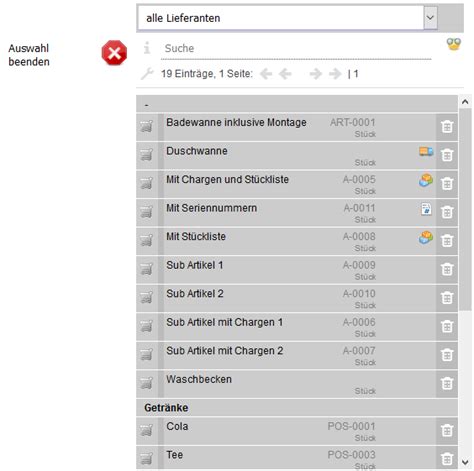The image size is (474, 471).
Task: Click the Auswahl beenden label
Action: pos(29,55)
